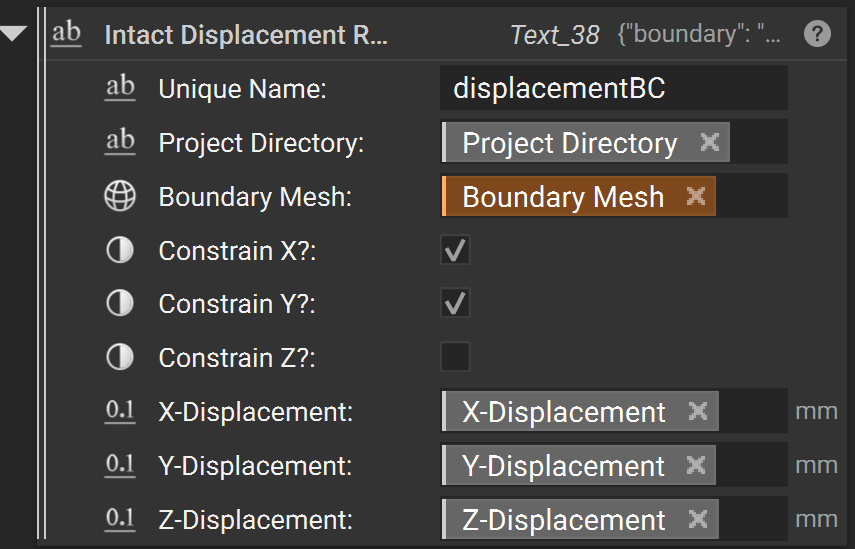Image resolution: width=855 pixels, height=549 pixels.
Task: Click the help question mark icon
Action: 817,35
